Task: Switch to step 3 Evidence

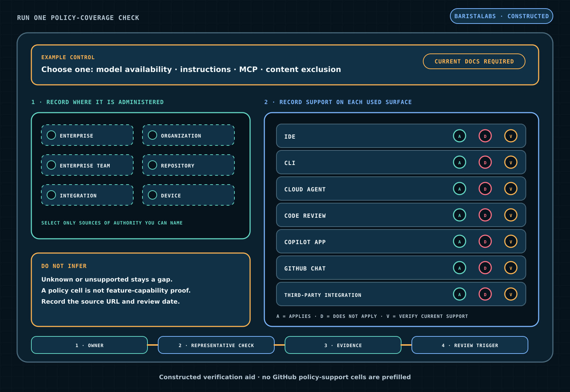Action: click(343, 345)
